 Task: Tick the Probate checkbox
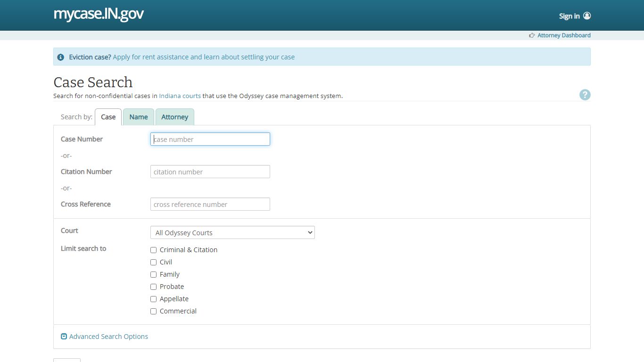153,287
